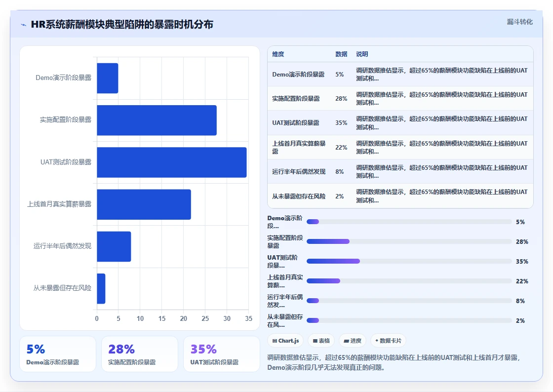The height and width of the screenshot is (392, 553).
Task: Click the 35 tick on the x-axis
Action: tap(249, 318)
